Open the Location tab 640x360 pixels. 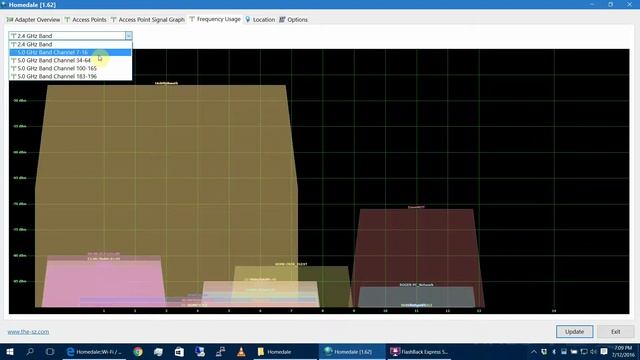click(260, 20)
